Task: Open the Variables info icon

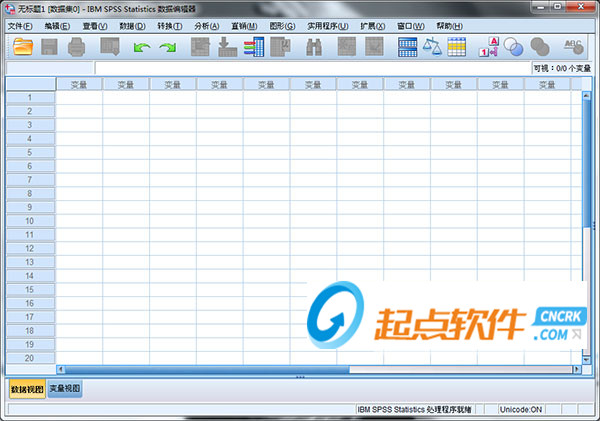Action: (x=254, y=47)
